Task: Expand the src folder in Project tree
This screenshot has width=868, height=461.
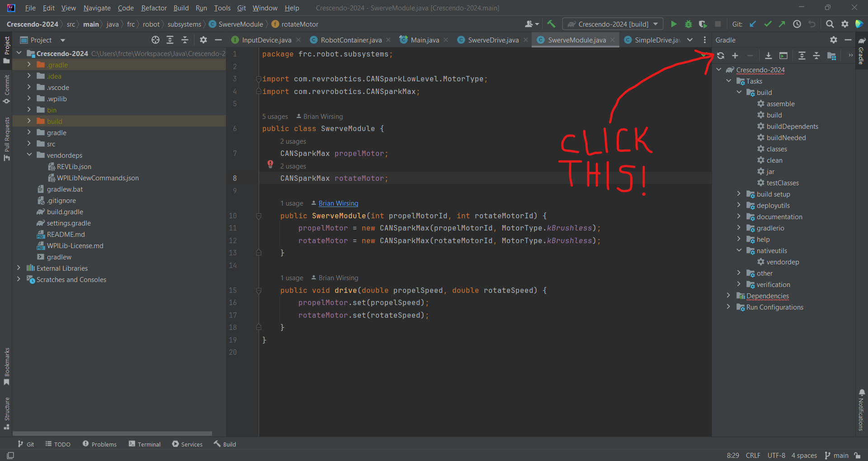Action: point(29,144)
